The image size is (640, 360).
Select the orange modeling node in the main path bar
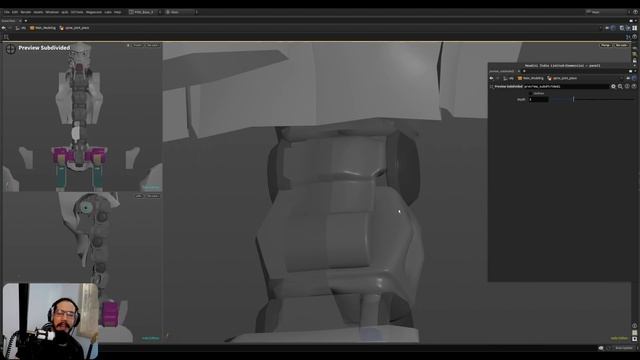coord(43,28)
